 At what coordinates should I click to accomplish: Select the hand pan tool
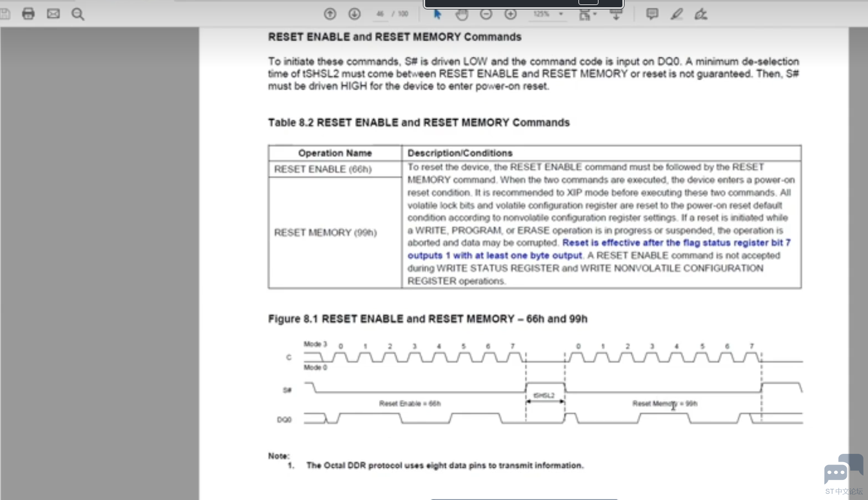462,14
